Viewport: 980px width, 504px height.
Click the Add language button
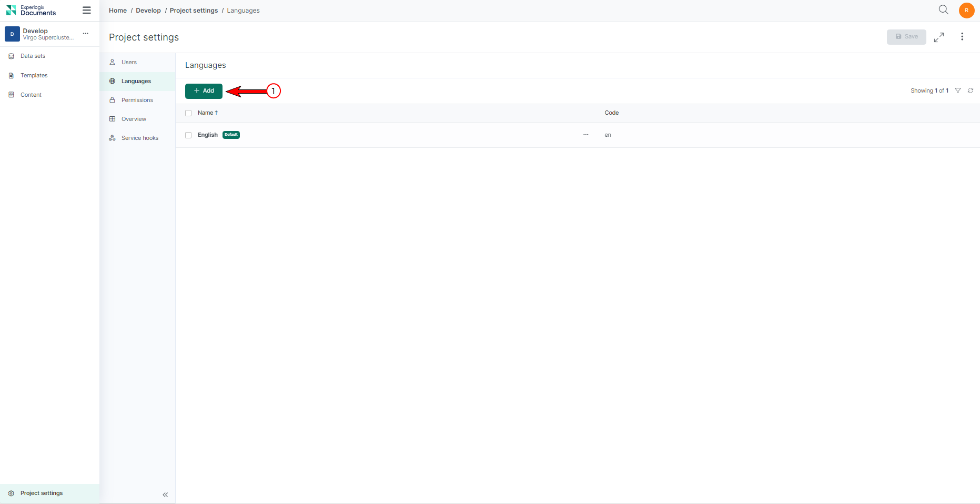(204, 91)
